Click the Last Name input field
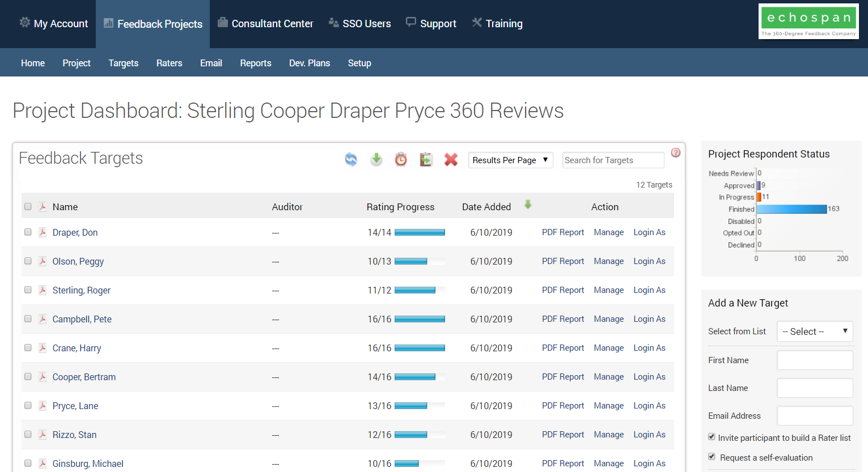868x472 pixels. coord(815,388)
